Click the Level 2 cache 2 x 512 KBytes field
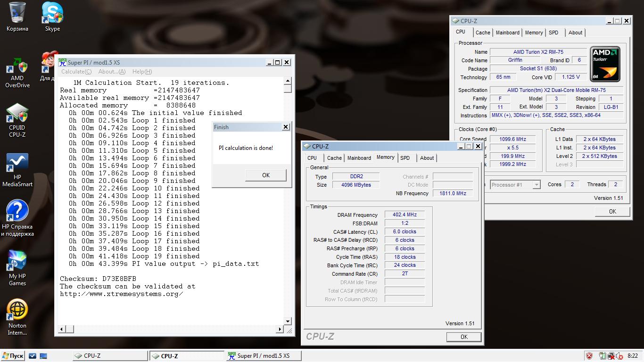The width and height of the screenshot is (644, 362). 599,156
